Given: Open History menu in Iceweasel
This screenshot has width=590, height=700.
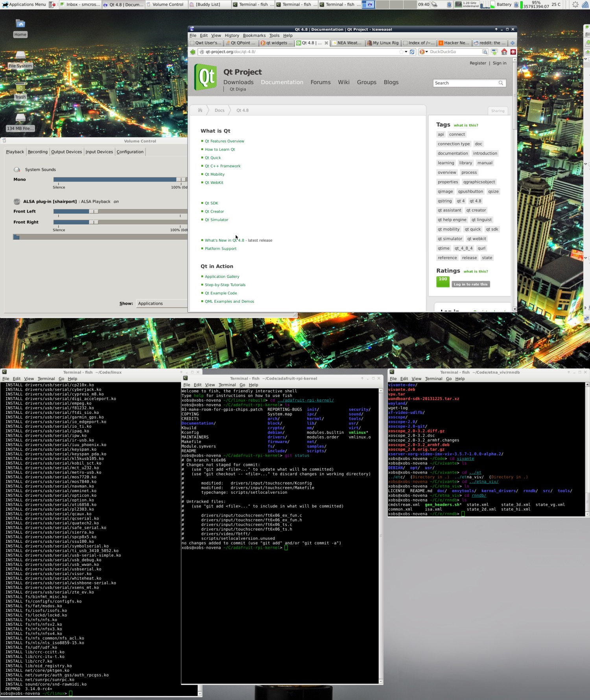Looking at the screenshot, I should (232, 35).
